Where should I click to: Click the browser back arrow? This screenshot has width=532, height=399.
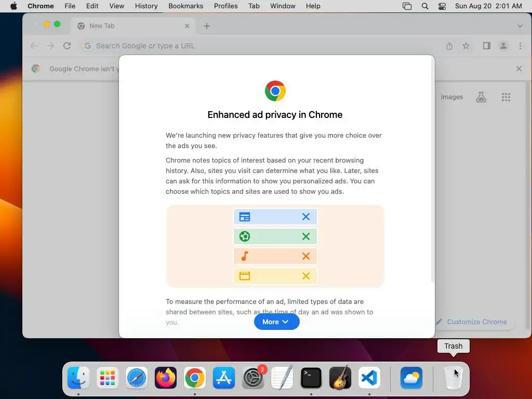pos(34,46)
